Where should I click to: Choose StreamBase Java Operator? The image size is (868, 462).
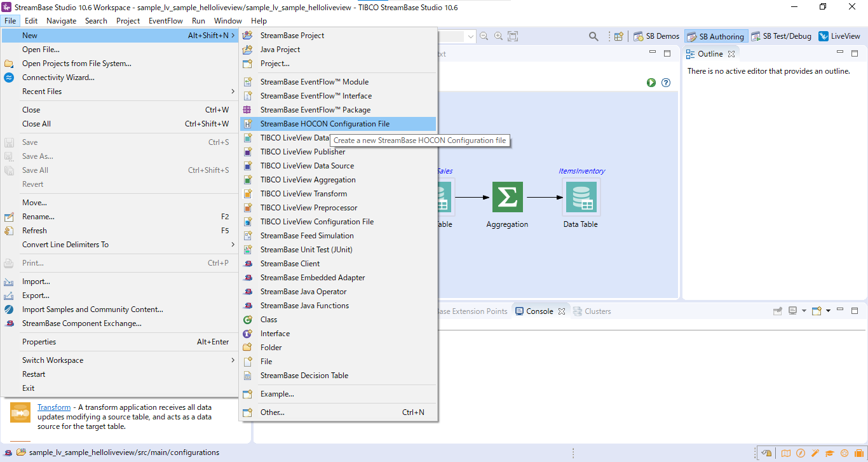click(x=338, y=292)
